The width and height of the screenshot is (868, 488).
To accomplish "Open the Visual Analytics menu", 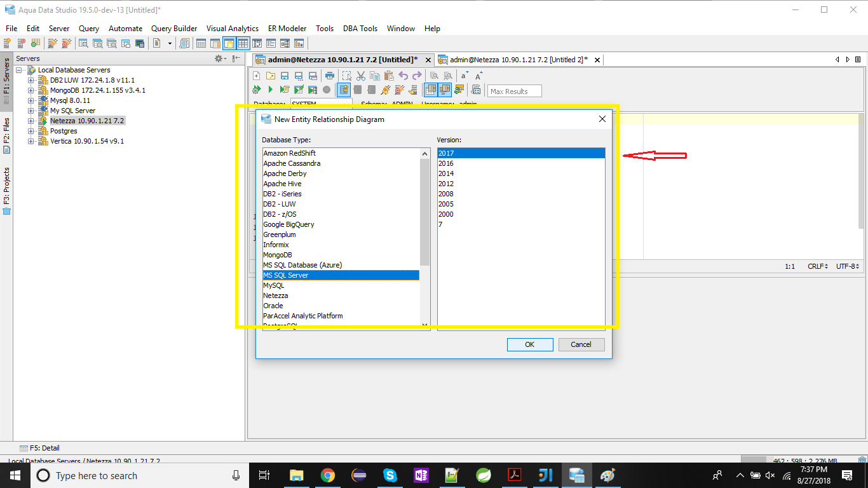I will [233, 29].
